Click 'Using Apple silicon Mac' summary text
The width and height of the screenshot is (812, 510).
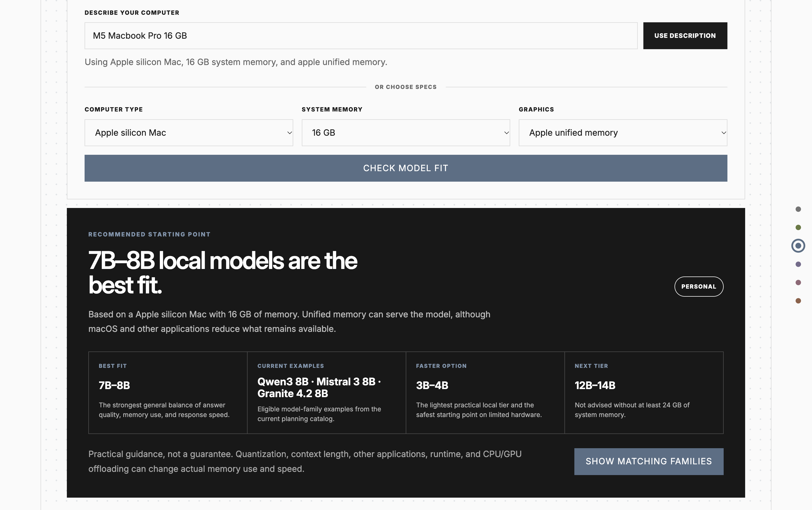pyautogui.click(x=236, y=62)
